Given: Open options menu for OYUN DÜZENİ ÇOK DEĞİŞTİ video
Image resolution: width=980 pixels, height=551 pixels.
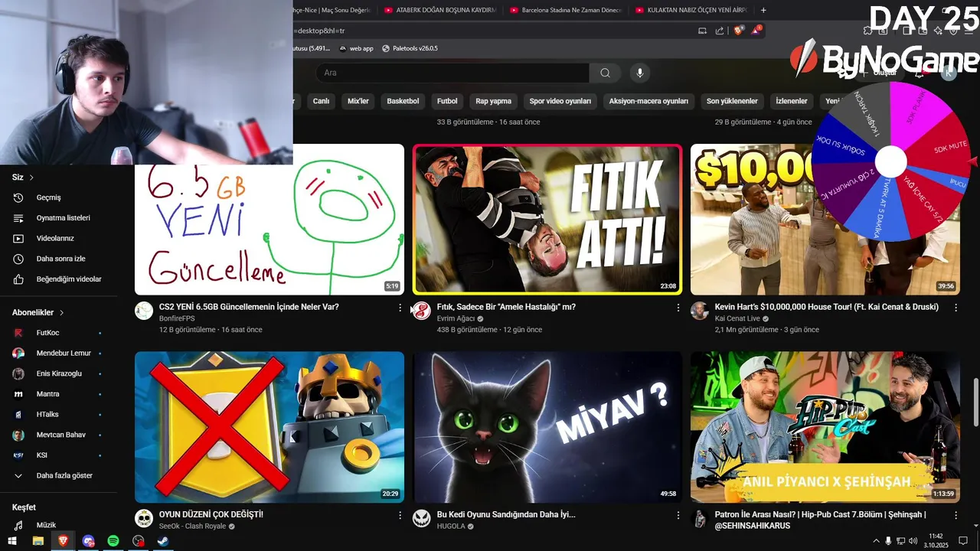Looking at the screenshot, I should (400, 516).
